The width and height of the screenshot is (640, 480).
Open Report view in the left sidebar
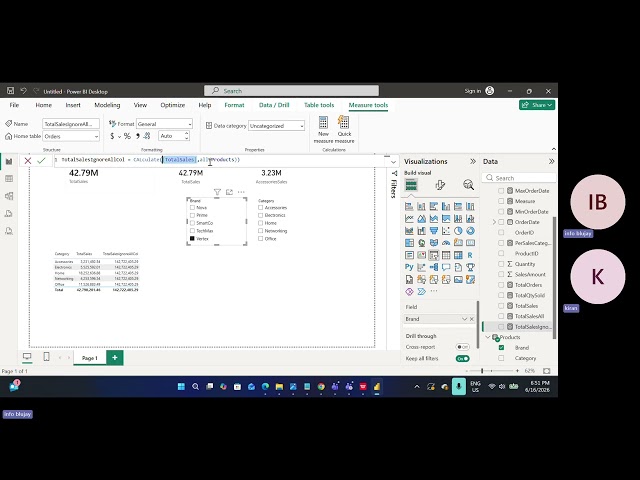[x=9, y=161]
